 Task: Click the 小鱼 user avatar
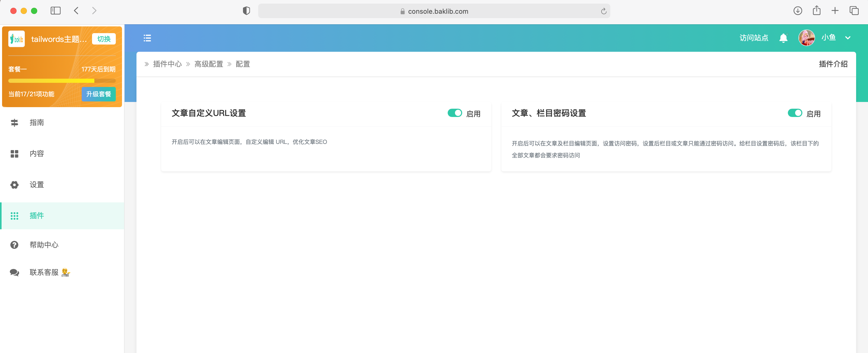point(807,38)
